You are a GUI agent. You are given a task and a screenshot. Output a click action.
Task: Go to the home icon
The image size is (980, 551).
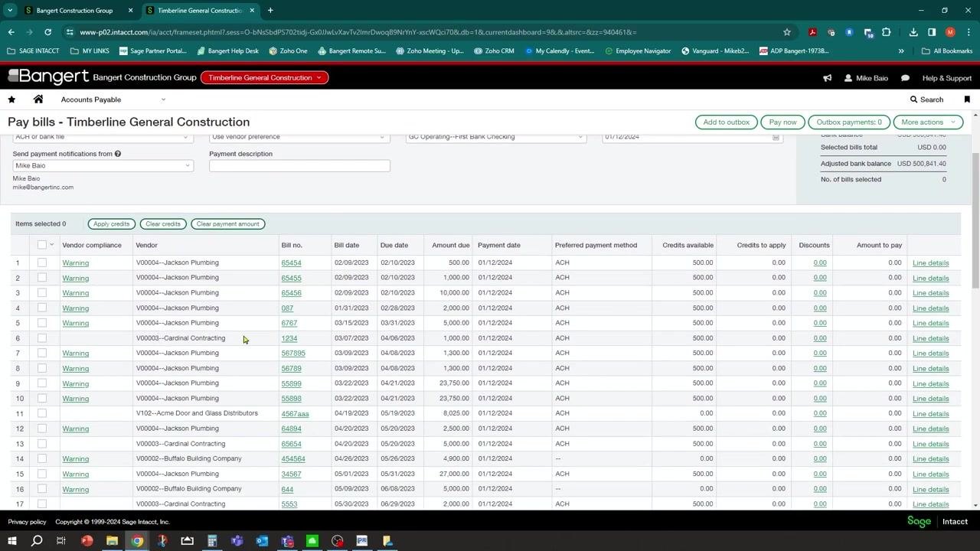coord(38,99)
